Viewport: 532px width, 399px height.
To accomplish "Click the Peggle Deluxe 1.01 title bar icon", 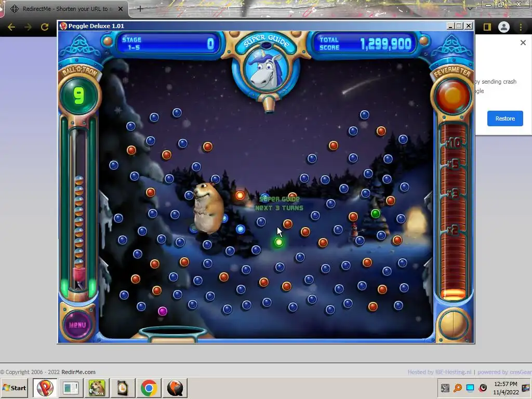I will pyautogui.click(x=63, y=26).
